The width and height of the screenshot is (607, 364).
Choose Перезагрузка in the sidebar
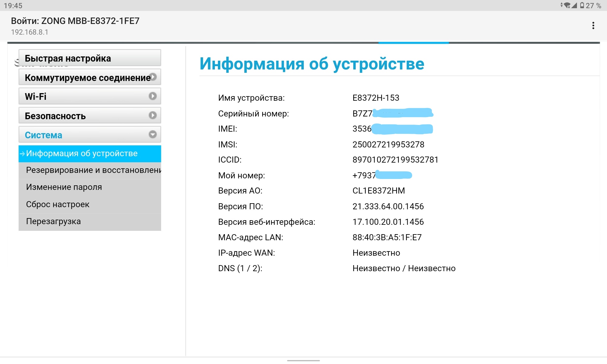tap(90, 221)
